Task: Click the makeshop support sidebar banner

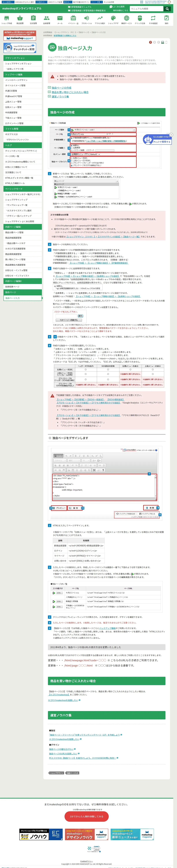Action: click(x=20, y=36)
